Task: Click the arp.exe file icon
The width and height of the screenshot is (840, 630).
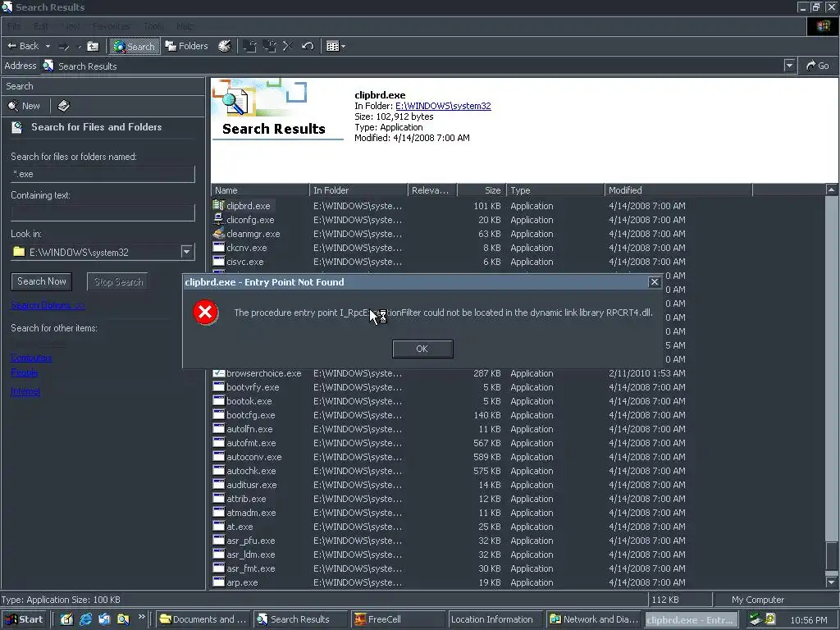Action: (218, 582)
